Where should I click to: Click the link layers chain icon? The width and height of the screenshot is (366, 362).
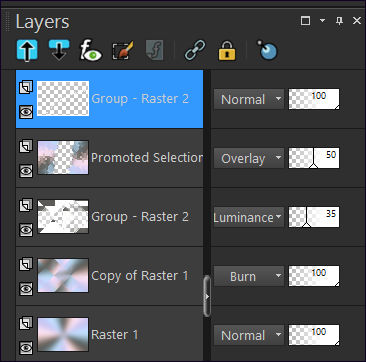[195, 51]
